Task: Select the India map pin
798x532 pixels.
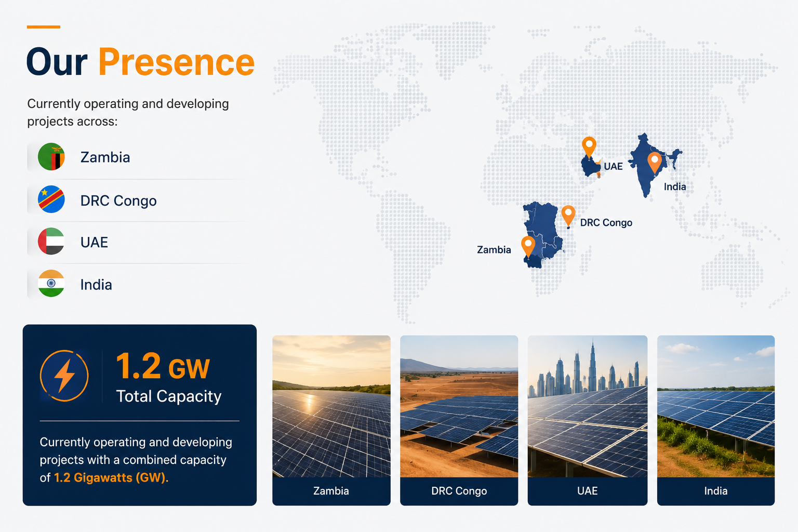Action: point(655,163)
